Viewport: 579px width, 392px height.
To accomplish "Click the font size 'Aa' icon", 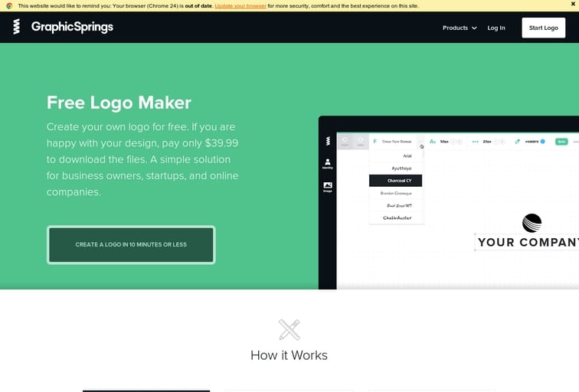I will pos(433,142).
